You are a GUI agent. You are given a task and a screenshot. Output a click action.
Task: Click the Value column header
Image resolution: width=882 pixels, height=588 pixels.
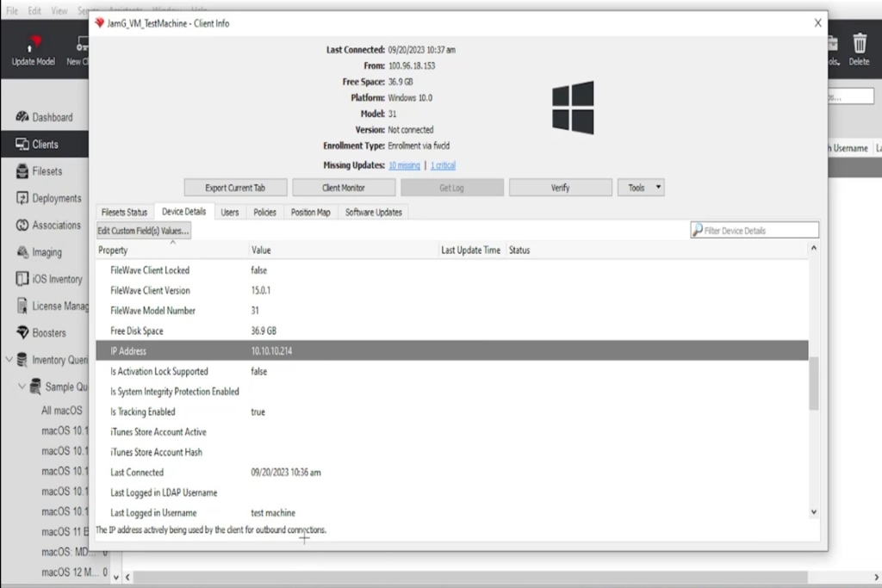(x=343, y=251)
